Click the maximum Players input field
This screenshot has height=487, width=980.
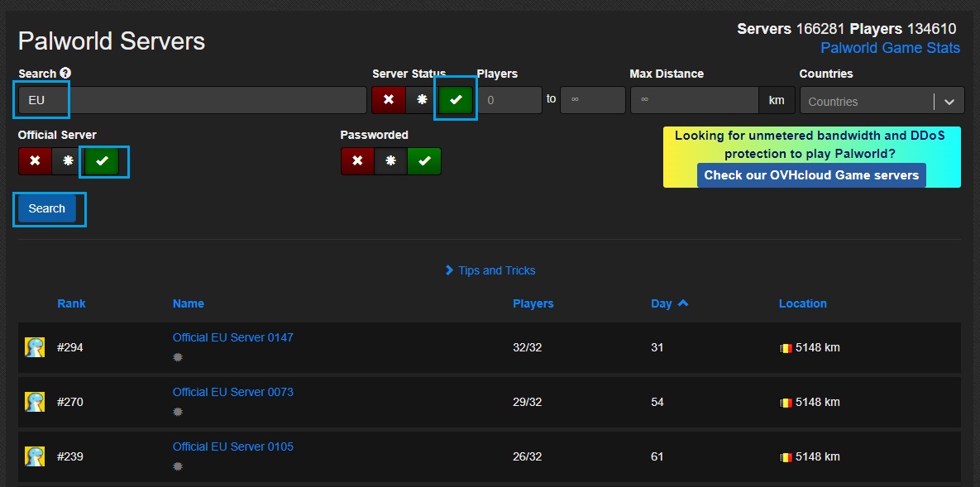[x=592, y=100]
